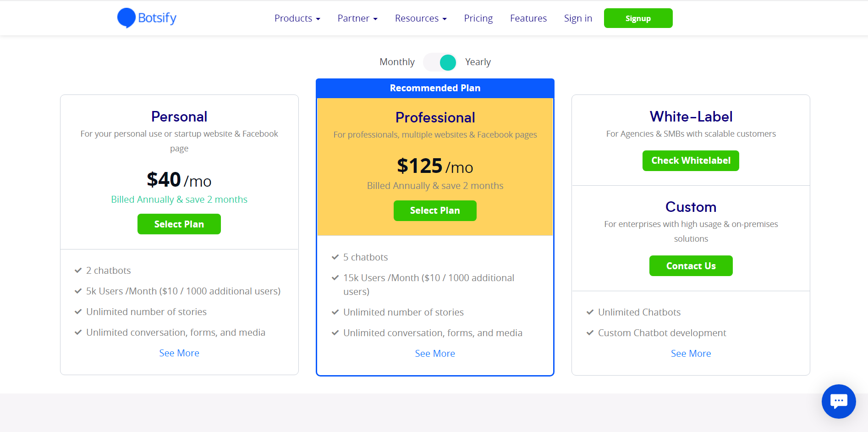The width and height of the screenshot is (868, 432).
Task: Select Plan for the Professional tier
Action: (x=434, y=210)
